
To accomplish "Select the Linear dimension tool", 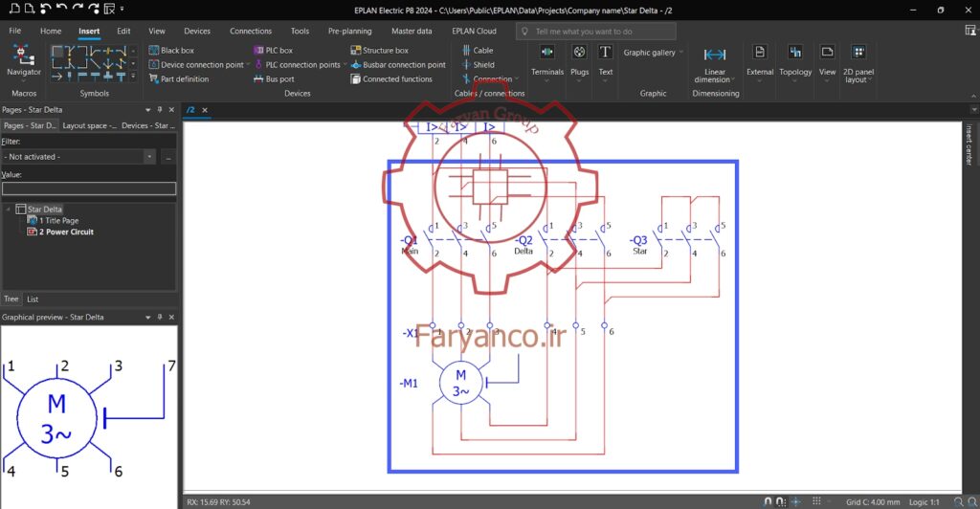I will (x=715, y=63).
